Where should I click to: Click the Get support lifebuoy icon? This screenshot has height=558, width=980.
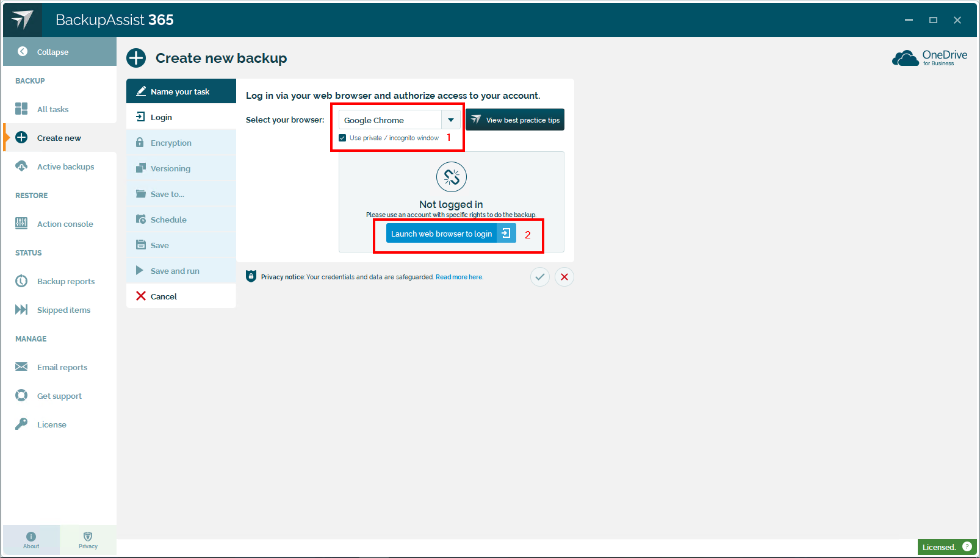click(21, 395)
